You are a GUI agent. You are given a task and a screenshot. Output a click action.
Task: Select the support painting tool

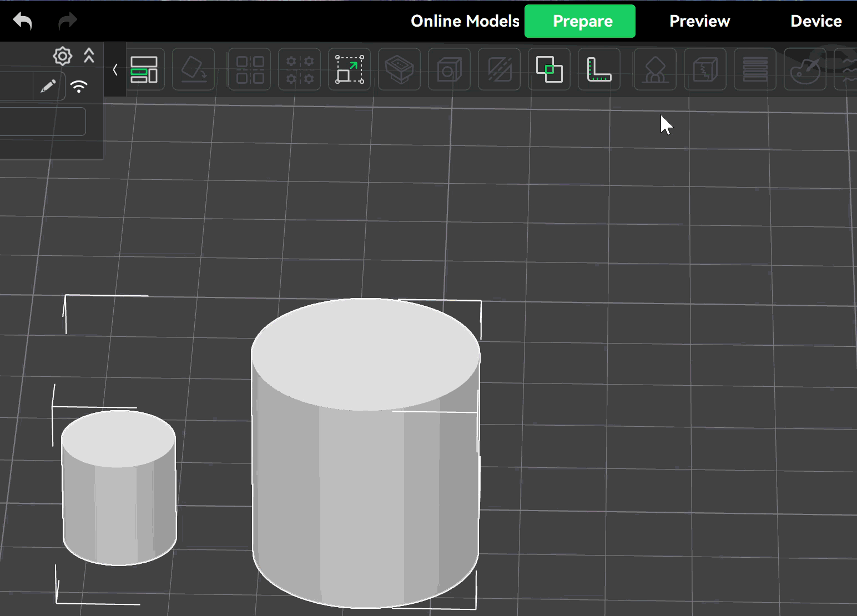tap(655, 69)
